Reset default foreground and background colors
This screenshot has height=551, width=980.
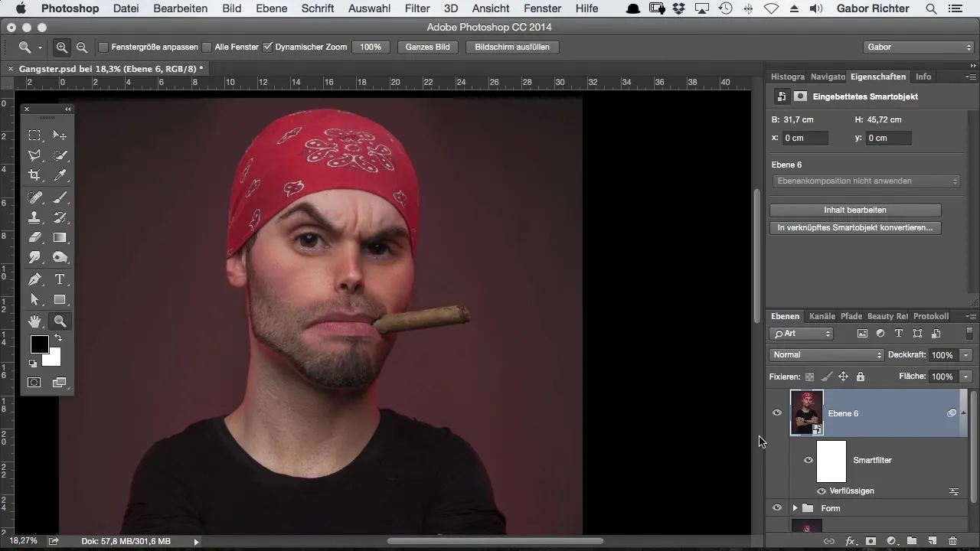point(33,364)
